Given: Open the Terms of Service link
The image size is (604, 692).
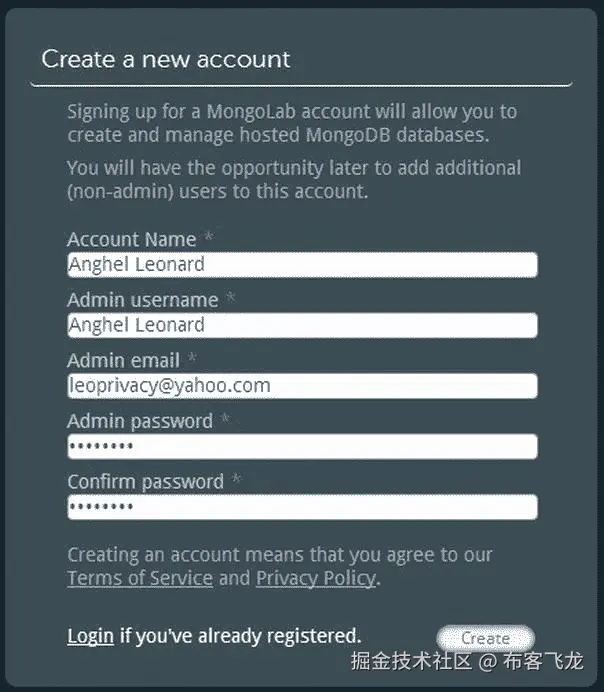Looking at the screenshot, I should click(x=139, y=578).
